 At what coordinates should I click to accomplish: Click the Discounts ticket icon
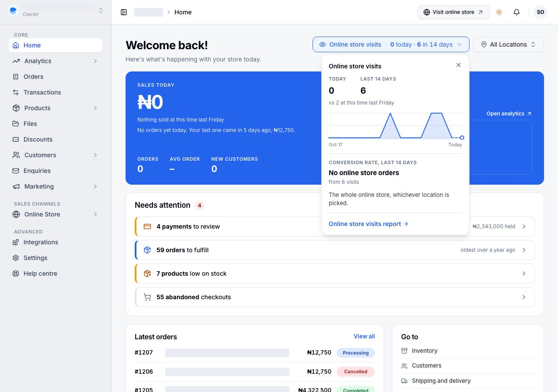(x=16, y=139)
